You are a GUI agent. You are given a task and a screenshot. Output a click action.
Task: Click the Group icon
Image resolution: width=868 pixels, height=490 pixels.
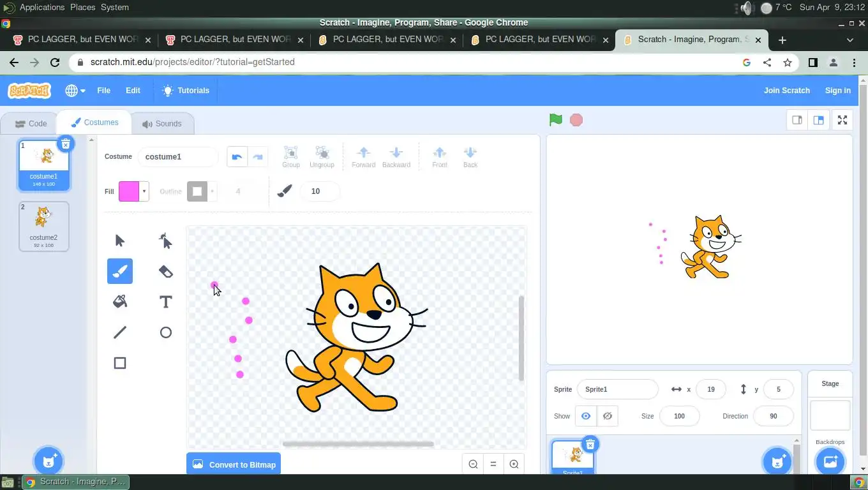point(290,153)
